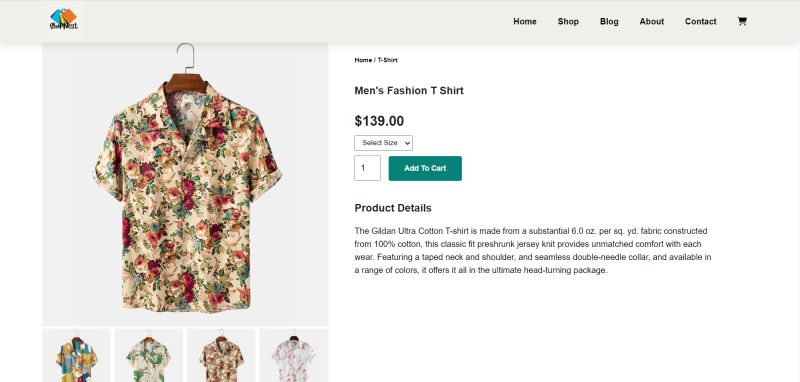Focus the quantity input field
Image resolution: width=800 pixels, height=382 pixels.
[x=367, y=168]
